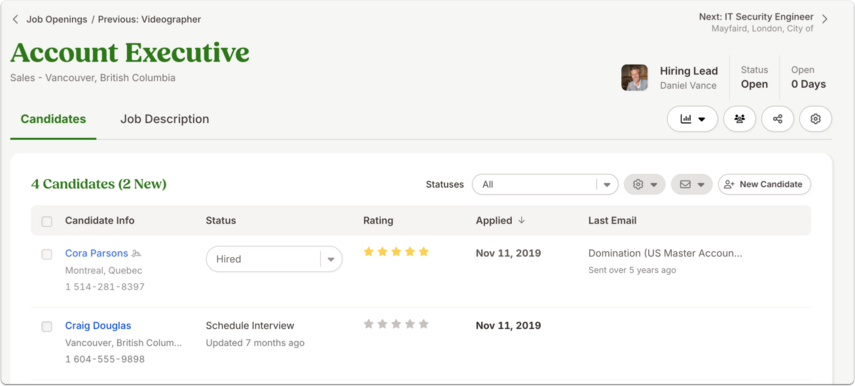This screenshot has width=855, height=386.
Task: Open the email envelope actions dropdown
Action: coord(691,184)
